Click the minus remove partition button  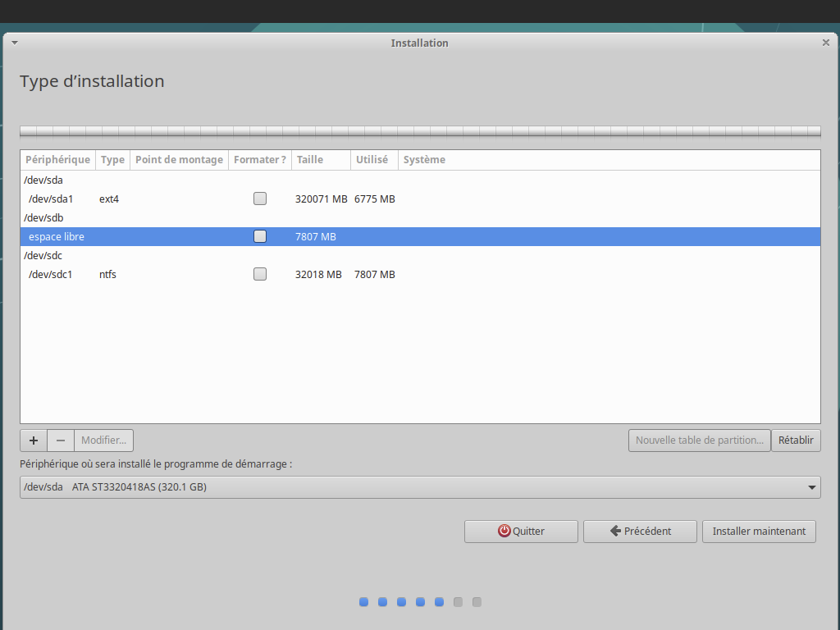tap(61, 441)
